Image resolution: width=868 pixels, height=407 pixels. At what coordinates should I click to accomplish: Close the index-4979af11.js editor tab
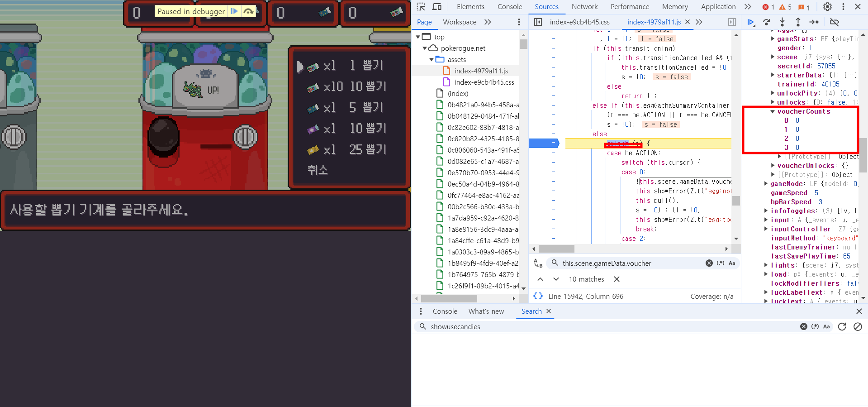688,22
